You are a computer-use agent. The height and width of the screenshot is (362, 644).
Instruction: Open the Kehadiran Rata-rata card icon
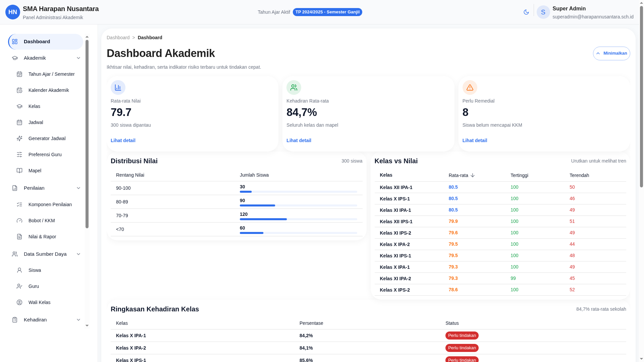pyautogui.click(x=294, y=87)
